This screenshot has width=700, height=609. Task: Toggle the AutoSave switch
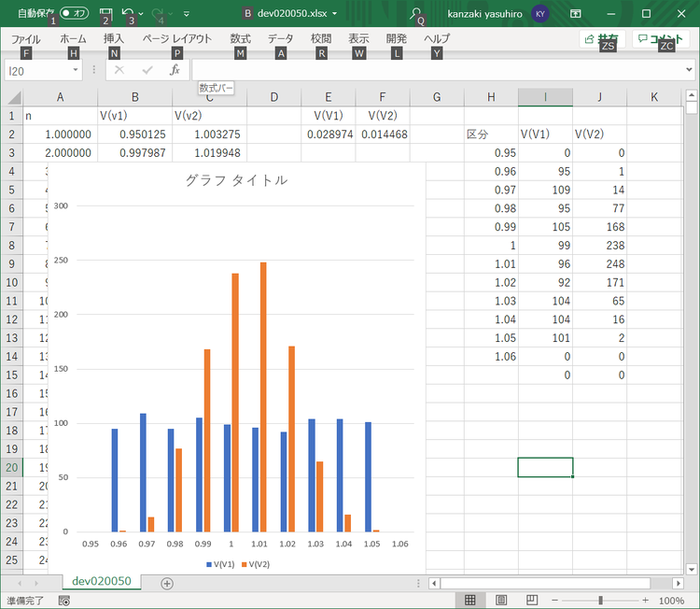[x=75, y=14]
